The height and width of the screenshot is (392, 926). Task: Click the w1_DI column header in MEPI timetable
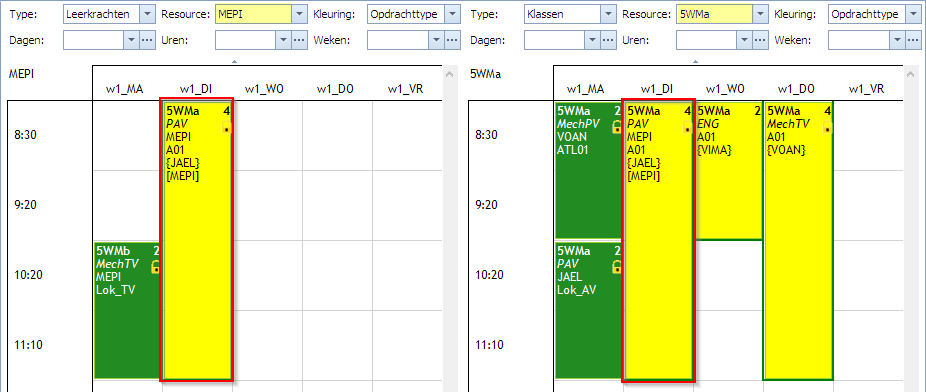point(195,89)
